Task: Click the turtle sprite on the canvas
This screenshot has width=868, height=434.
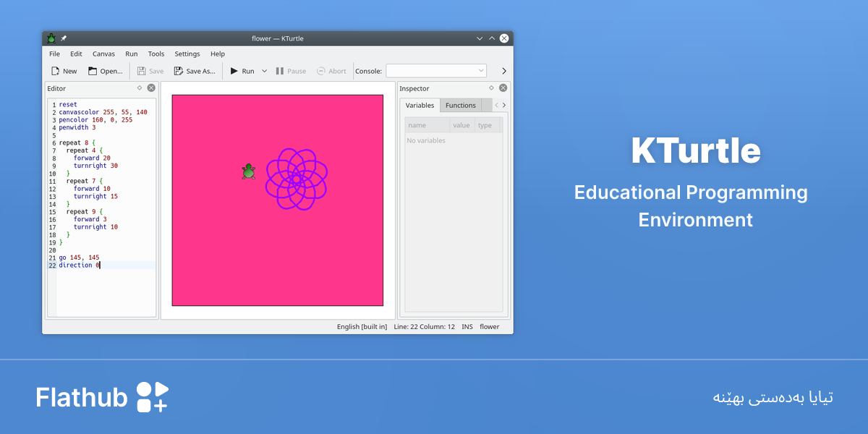Action: [248, 171]
